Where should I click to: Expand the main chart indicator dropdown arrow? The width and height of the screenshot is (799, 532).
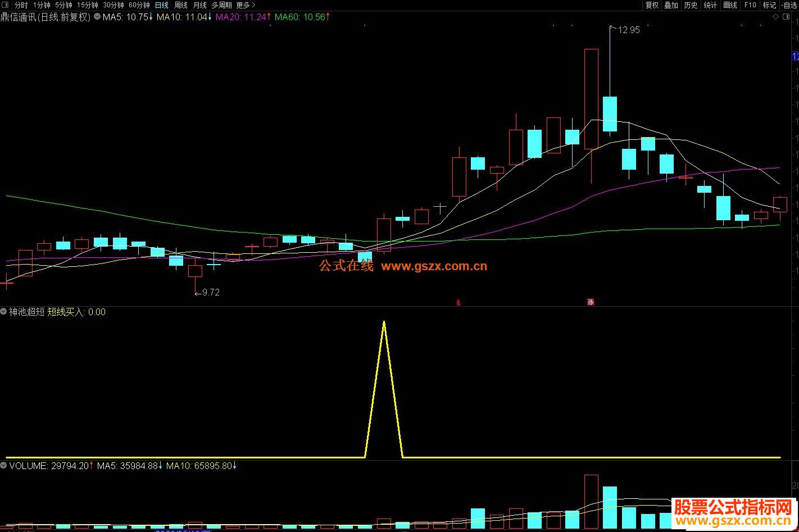pos(97,17)
